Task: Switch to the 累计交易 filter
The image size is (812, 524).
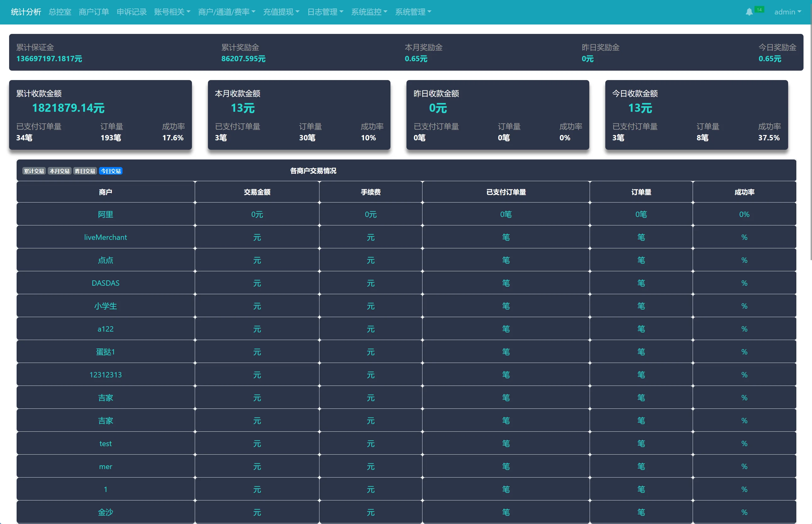Action: tap(34, 171)
